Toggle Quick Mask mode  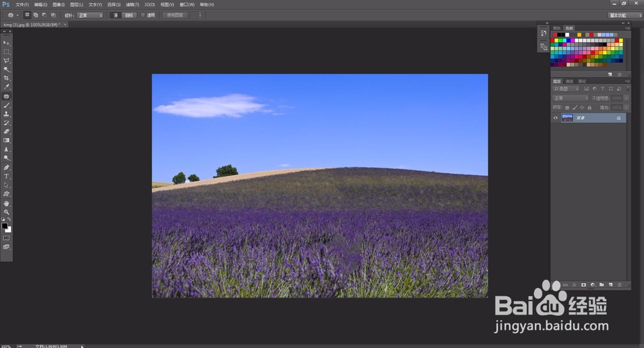pyautogui.click(x=6, y=238)
